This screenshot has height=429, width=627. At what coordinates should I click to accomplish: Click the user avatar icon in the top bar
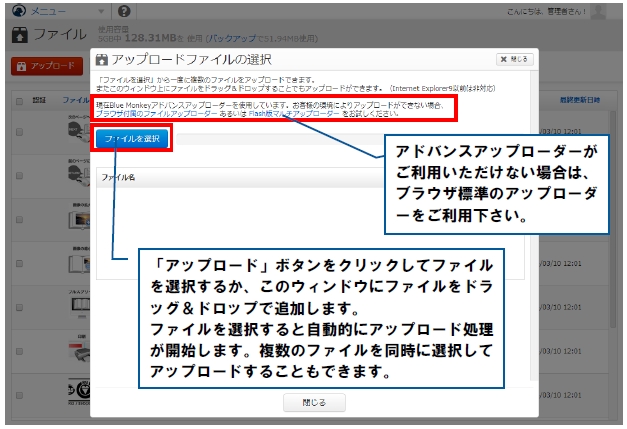coord(599,11)
